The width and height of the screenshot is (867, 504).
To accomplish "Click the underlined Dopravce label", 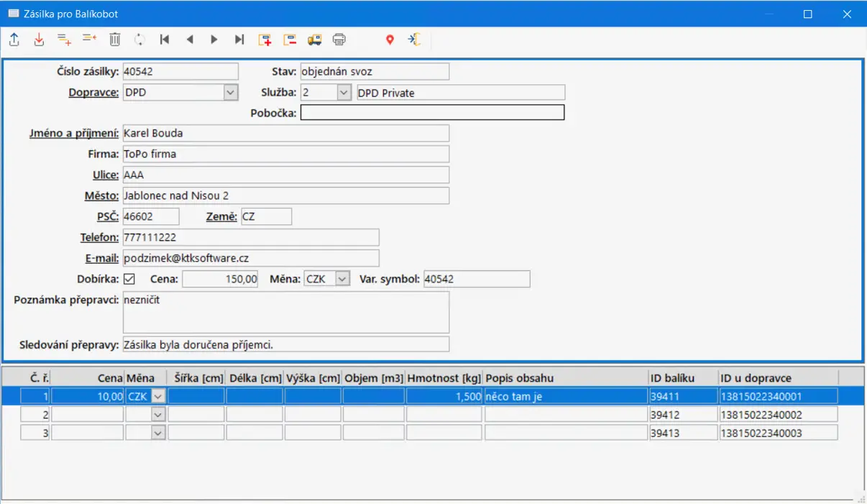I will [x=93, y=92].
